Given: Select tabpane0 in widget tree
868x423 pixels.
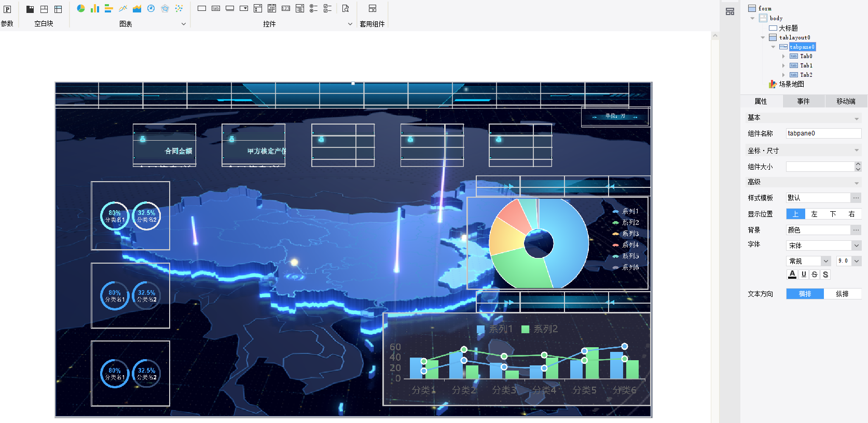Looking at the screenshot, I should pyautogui.click(x=802, y=47).
